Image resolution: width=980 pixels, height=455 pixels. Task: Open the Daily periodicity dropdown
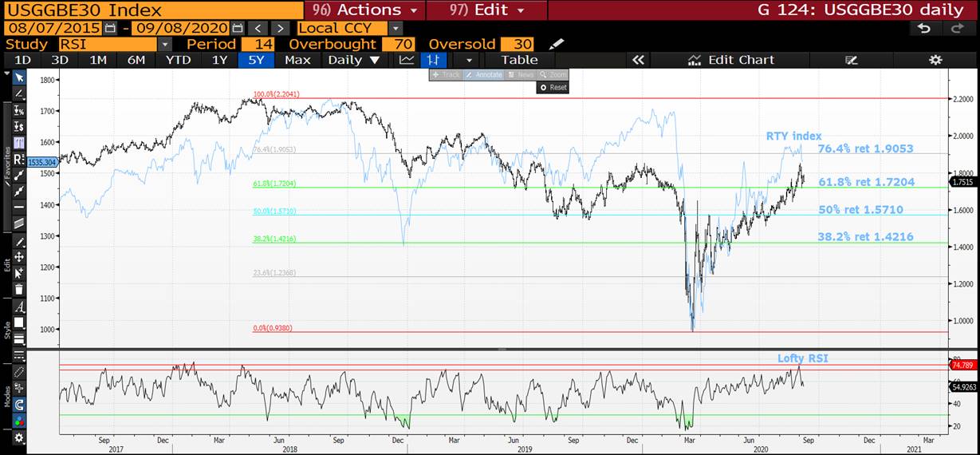pos(353,60)
